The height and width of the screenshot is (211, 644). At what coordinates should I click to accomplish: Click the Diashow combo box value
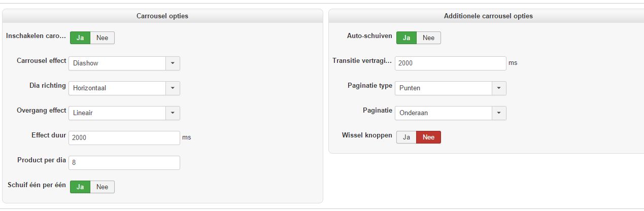tap(117, 63)
